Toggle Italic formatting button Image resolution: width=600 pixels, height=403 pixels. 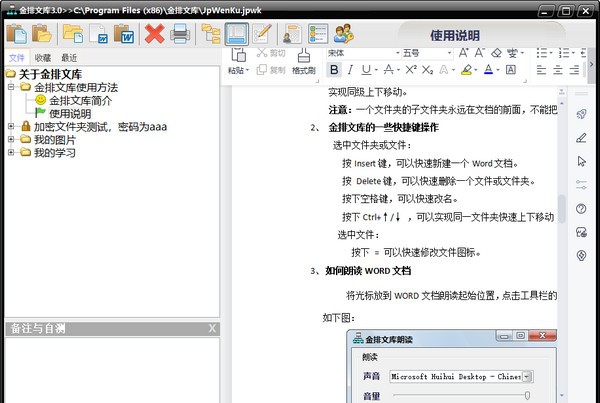click(350, 70)
